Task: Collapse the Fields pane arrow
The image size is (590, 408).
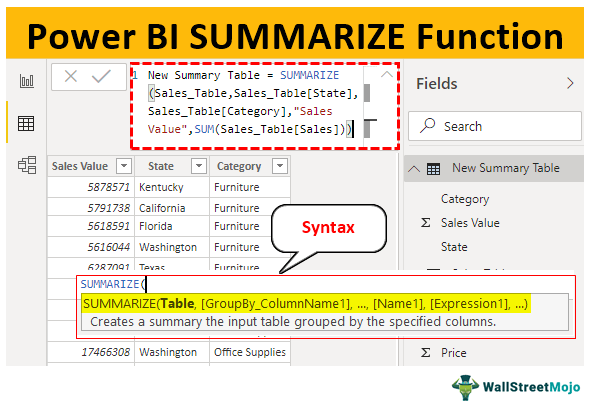Action: tap(570, 83)
